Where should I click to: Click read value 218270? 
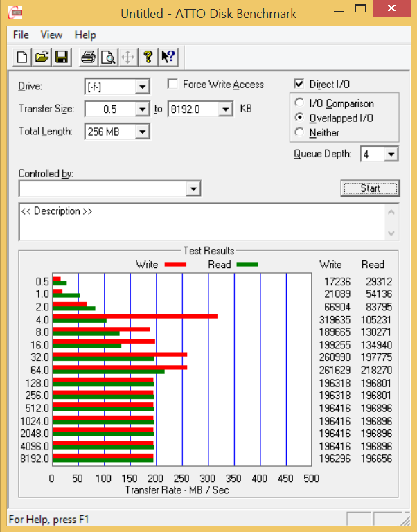click(x=376, y=370)
